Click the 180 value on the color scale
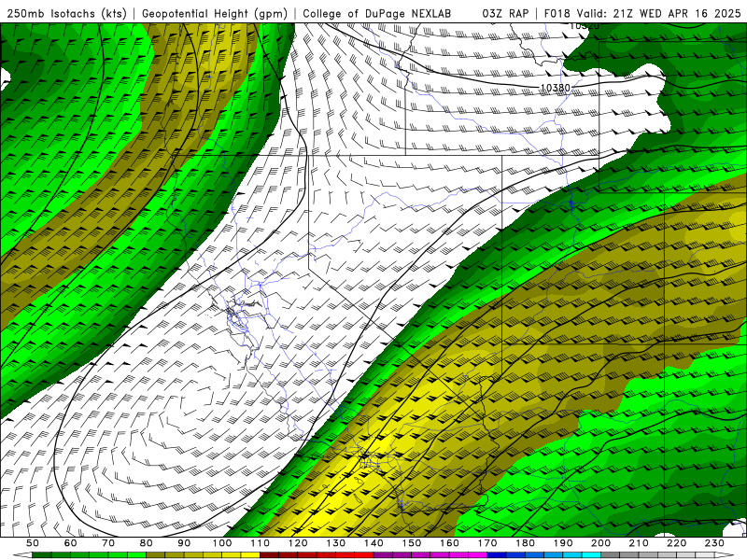 click(525, 543)
